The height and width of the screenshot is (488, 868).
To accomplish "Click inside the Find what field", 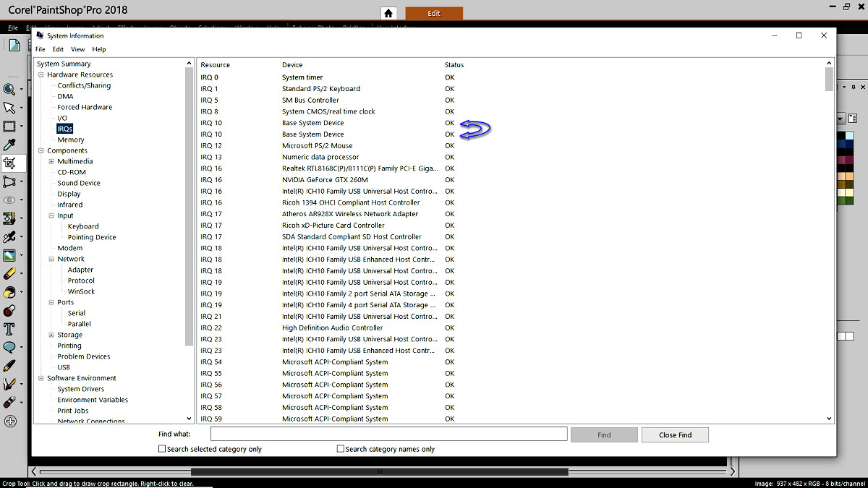I will [387, 434].
